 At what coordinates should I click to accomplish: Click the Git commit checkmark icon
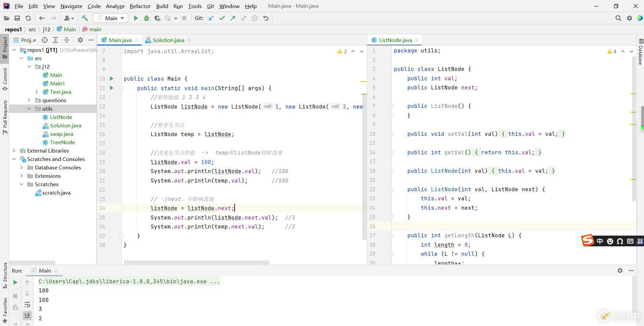coord(222,18)
